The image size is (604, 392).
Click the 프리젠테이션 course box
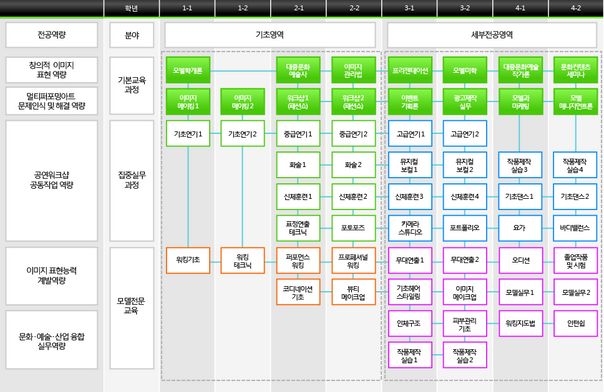[x=410, y=70]
